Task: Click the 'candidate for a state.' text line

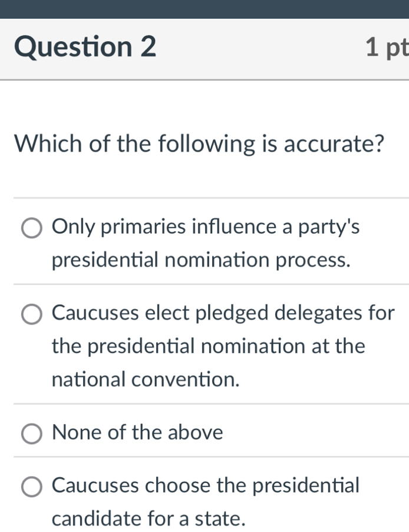Action: pyautogui.click(x=149, y=518)
